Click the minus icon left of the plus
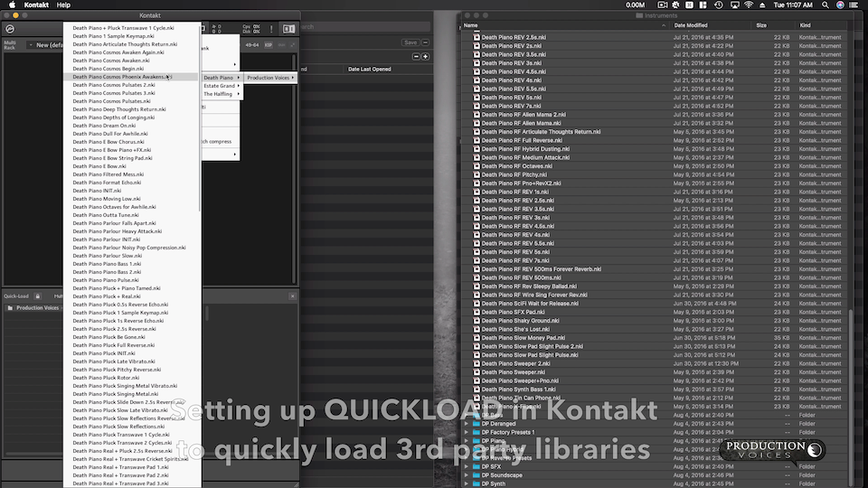The height and width of the screenshot is (488, 868). pyautogui.click(x=416, y=56)
